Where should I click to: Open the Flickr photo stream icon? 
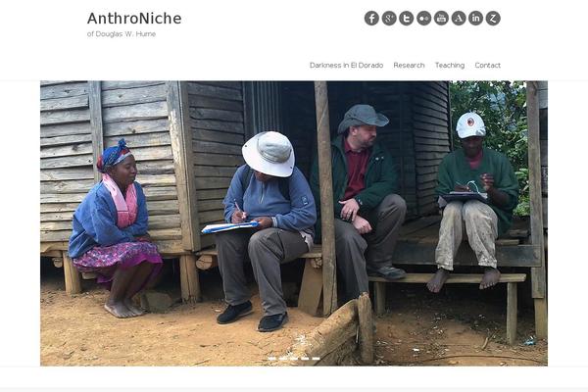pos(423,18)
